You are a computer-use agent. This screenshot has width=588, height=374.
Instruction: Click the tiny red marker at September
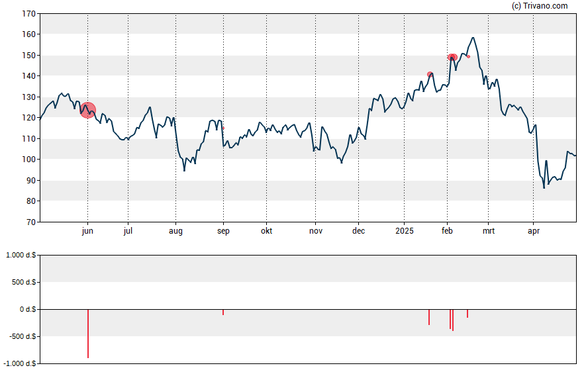pos(224,128)
